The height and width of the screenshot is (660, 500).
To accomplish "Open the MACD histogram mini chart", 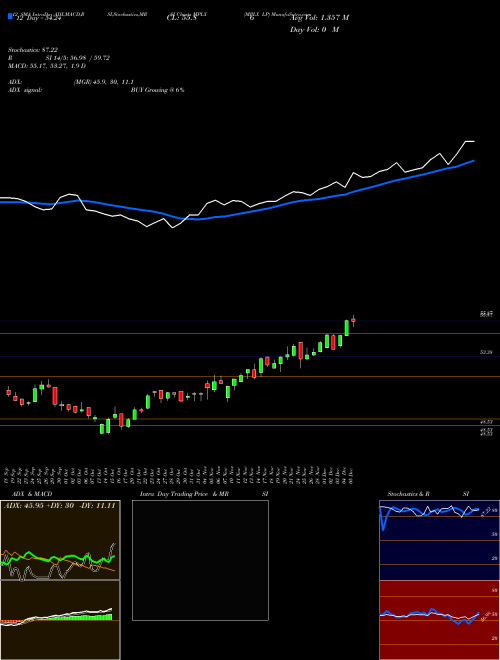I will click(x=60, y=620).
